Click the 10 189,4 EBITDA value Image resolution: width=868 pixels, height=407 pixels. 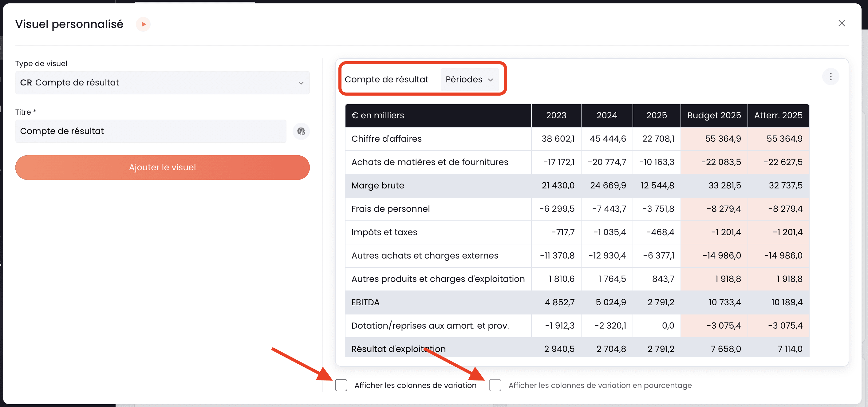click(787, 302)
